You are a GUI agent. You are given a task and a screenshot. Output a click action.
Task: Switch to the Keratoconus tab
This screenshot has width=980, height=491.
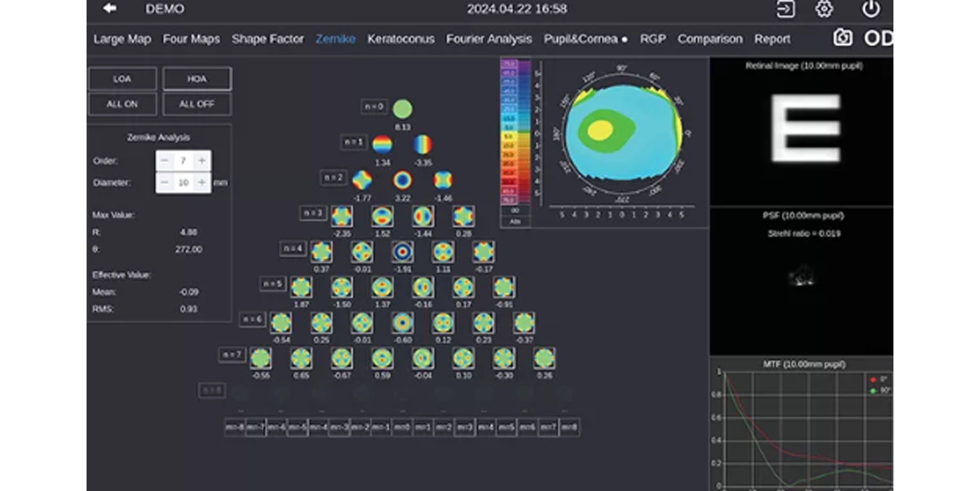point(400,39)
